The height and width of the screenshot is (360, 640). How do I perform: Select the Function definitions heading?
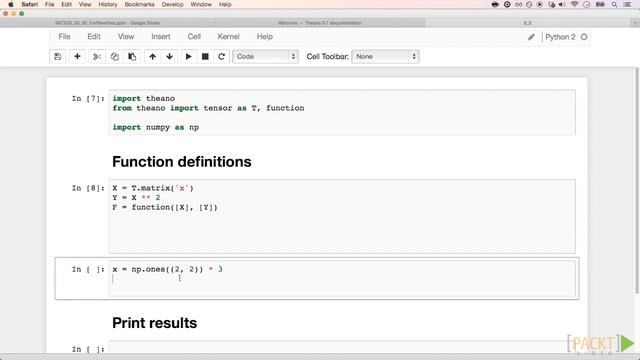pos(182,162)
